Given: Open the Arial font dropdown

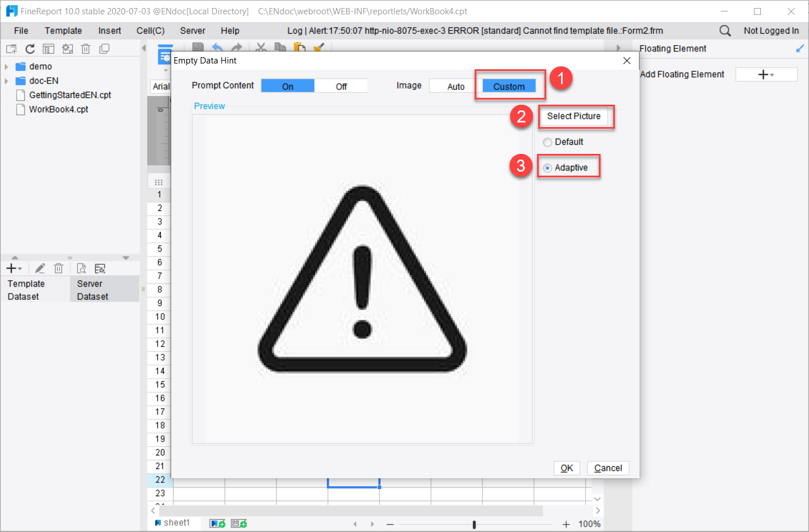Looking at the screenshot, I should tap(161, 86).
